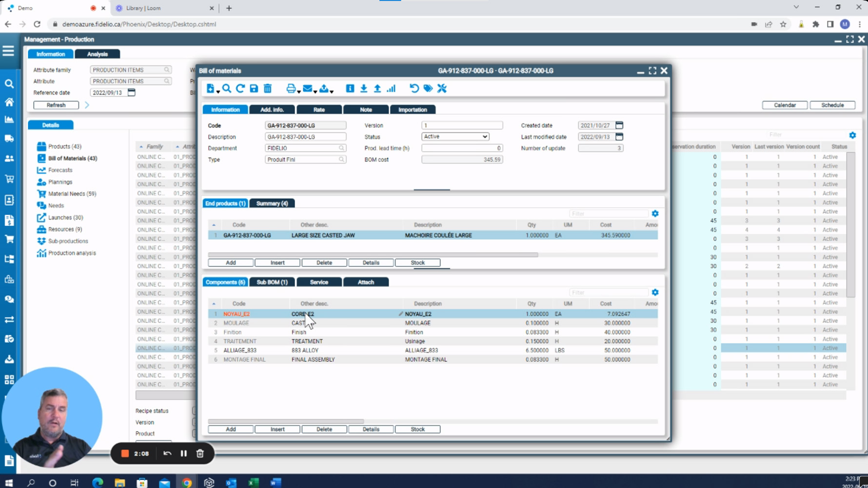Image resolution: width=868 pixels, height=488 pixels.
Task: Expand the export options dropdown arrow
Action: point(332,91)
